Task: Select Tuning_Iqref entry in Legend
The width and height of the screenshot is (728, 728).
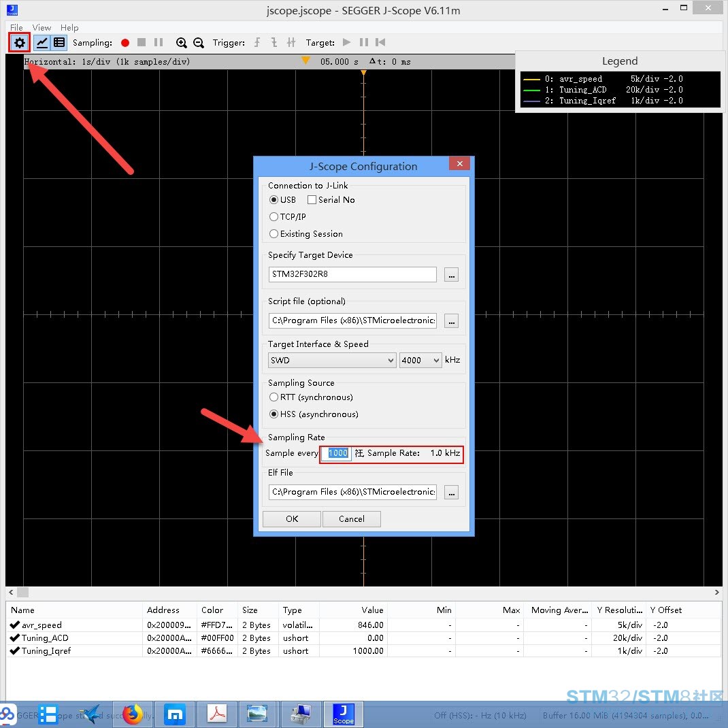Action: coord(603,101)
